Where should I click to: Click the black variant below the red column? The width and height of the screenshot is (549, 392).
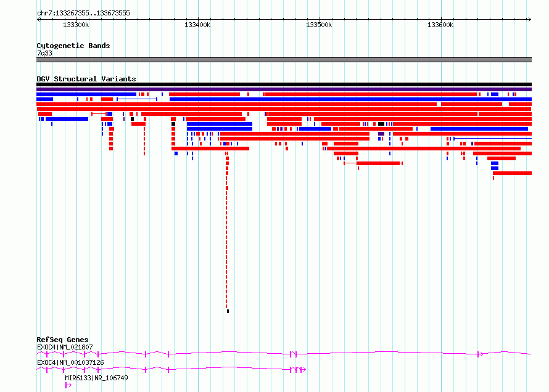click(228, 311)
